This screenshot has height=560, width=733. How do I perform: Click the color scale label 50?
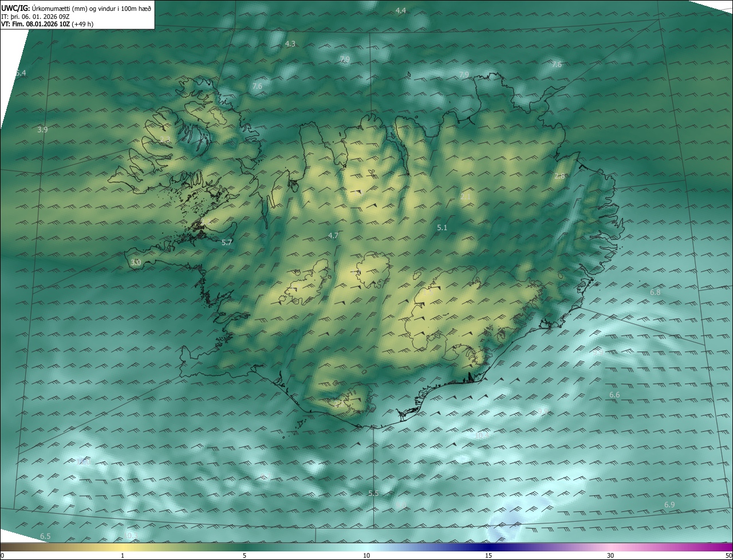tap(728, 555)
